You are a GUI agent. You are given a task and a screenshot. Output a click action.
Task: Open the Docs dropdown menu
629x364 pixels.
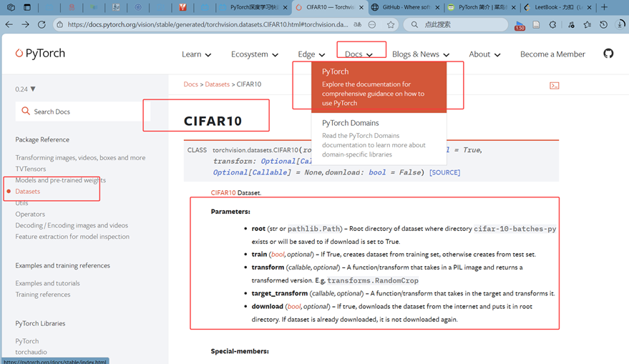pyautogui.click(x=359, y=54)
